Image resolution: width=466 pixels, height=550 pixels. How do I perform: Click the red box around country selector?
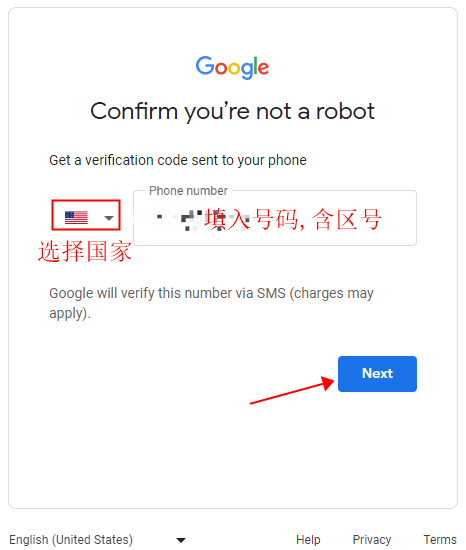coord(86,215)
